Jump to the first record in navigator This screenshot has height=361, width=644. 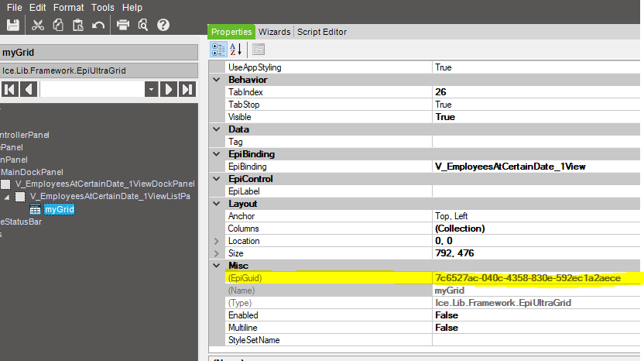[x=10, y=89]
